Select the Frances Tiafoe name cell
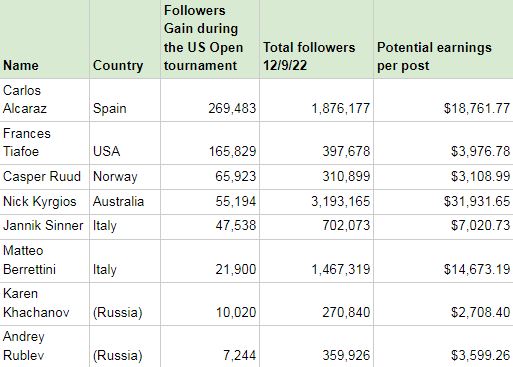Viewport: 513px width, 367px height. pos(44,143)
